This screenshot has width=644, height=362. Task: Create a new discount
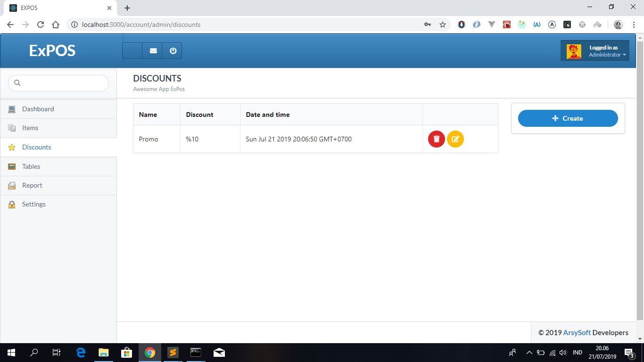(568, 118)
